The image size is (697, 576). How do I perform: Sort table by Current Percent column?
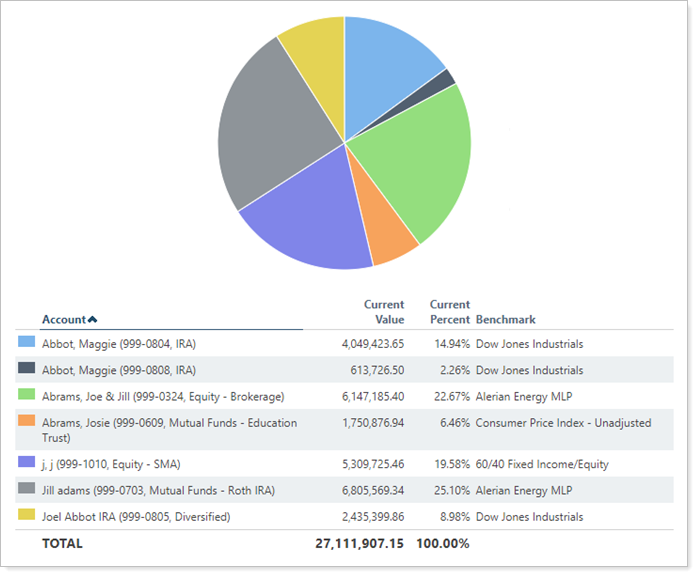449,312
